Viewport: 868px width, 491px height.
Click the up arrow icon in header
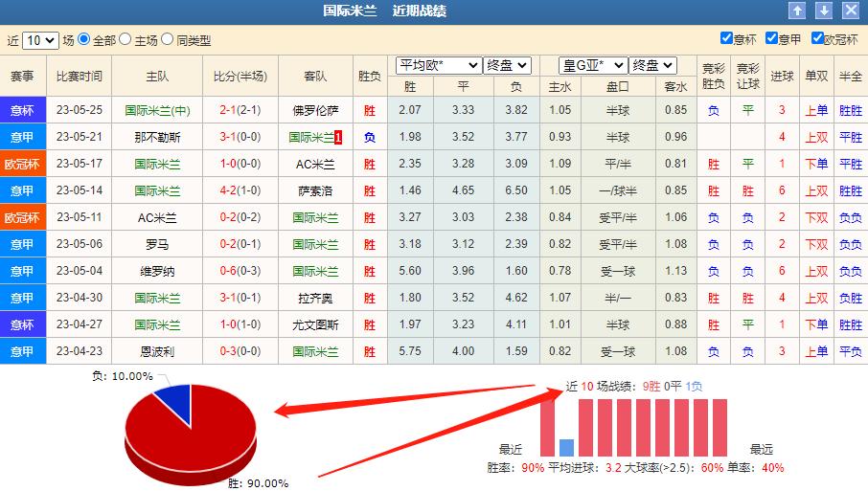click(797, 11)
